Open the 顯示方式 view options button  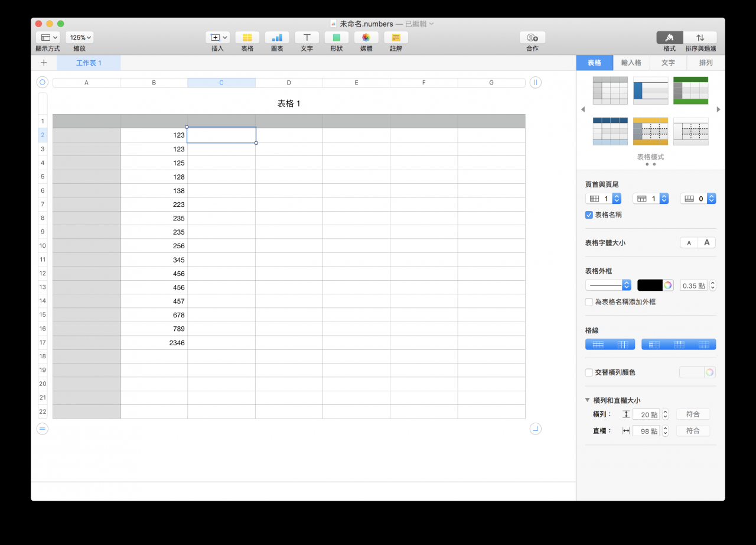click(x=47, y=37)
